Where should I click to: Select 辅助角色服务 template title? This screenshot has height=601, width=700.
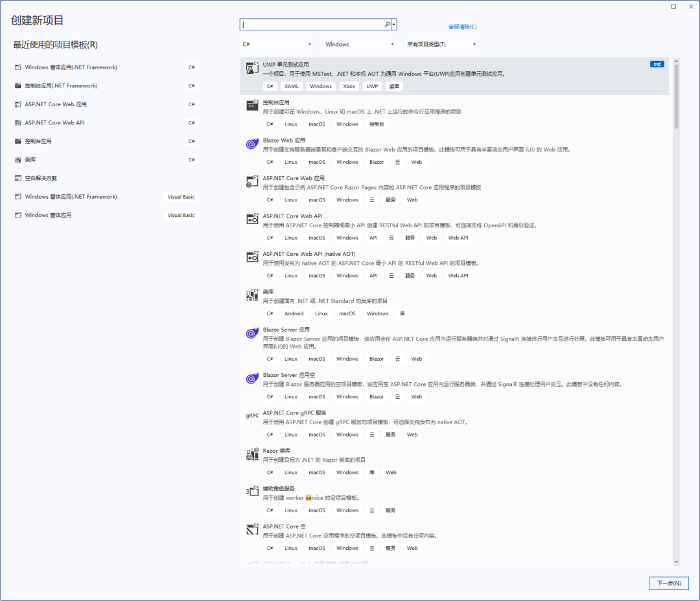pos(279,488)
